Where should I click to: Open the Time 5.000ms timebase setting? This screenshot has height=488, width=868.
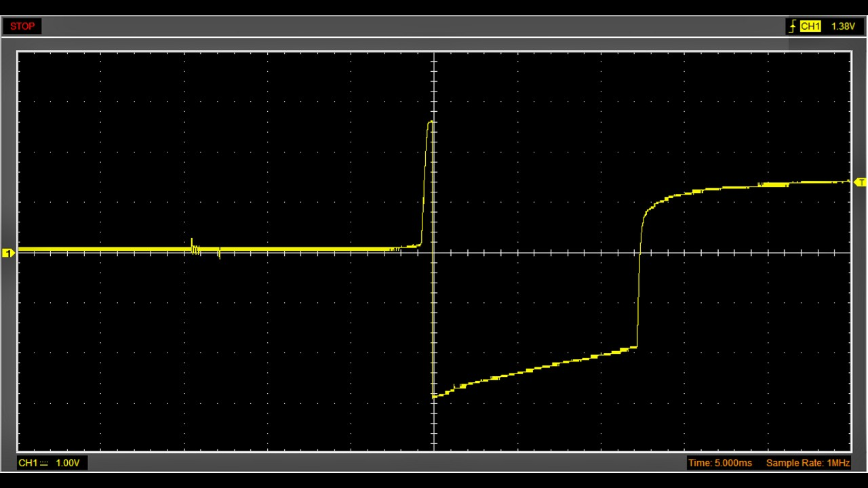720,463
